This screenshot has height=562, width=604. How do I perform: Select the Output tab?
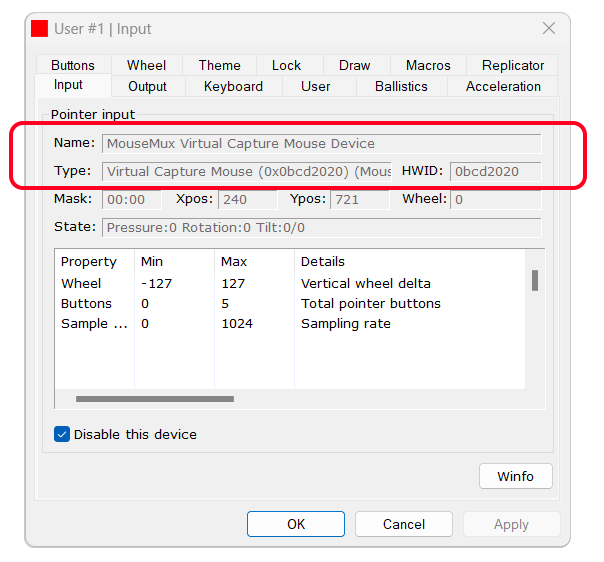pos(147,86)
